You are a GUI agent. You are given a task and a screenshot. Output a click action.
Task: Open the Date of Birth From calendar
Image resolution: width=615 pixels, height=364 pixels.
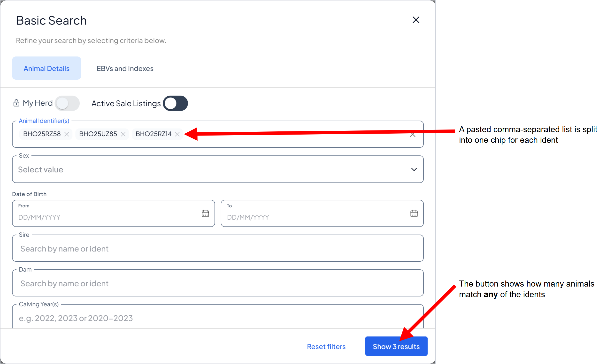coord(205,213)
